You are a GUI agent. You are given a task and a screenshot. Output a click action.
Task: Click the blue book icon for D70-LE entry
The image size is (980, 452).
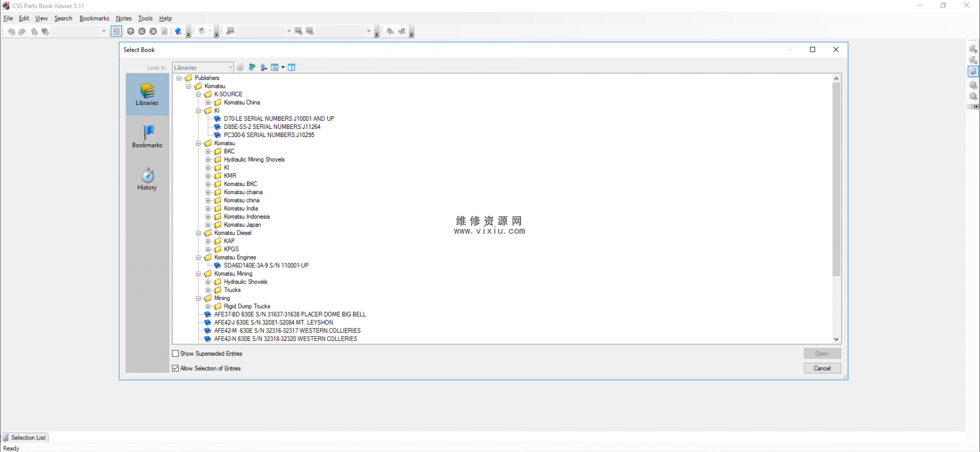coord(217,119)
